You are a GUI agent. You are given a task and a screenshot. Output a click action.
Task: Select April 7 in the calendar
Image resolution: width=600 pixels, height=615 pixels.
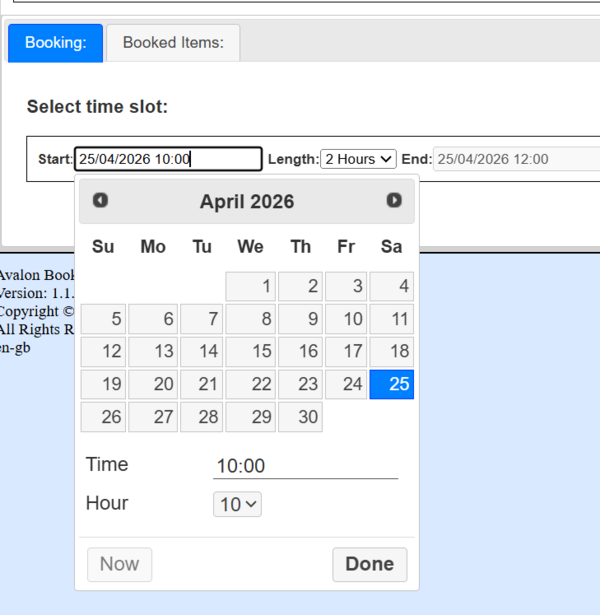pyautogui.click(x=201, y=320)
